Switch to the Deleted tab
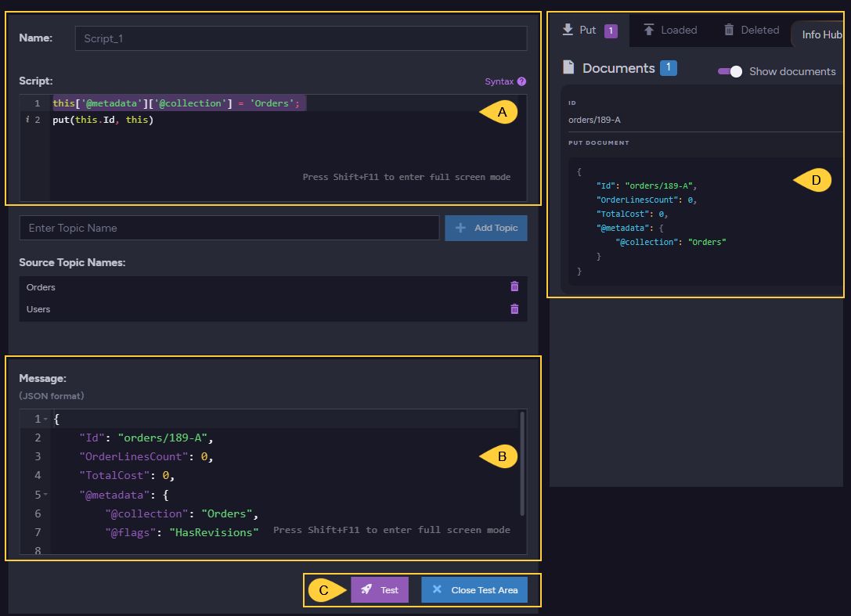This screenshot has width=851, height=616. point(752,30)
